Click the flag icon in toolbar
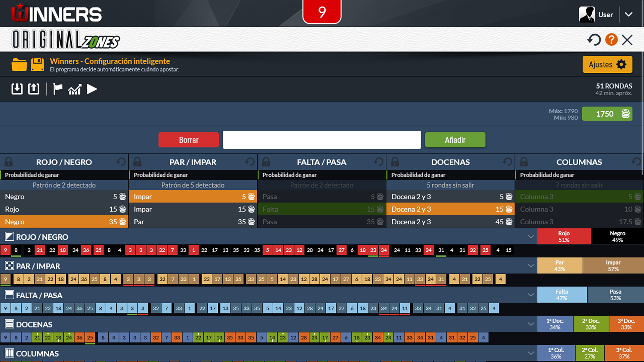This screenshot has width=644, height=362. point(58,89)
